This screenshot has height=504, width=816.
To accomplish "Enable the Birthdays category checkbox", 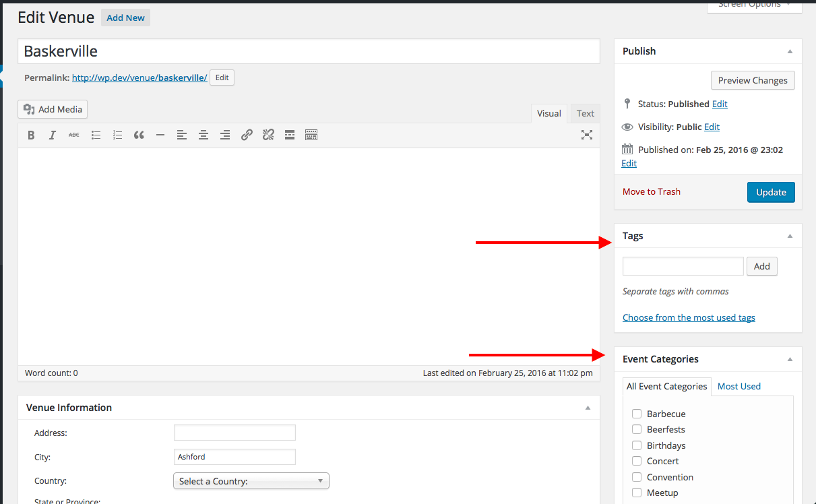I will [x=636, y=445].
